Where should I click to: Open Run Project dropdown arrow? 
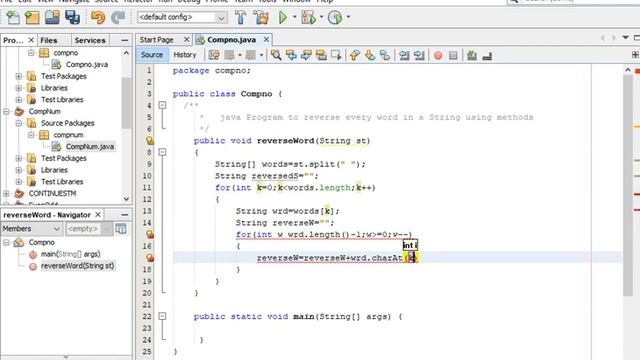click(x=294, y=17)
